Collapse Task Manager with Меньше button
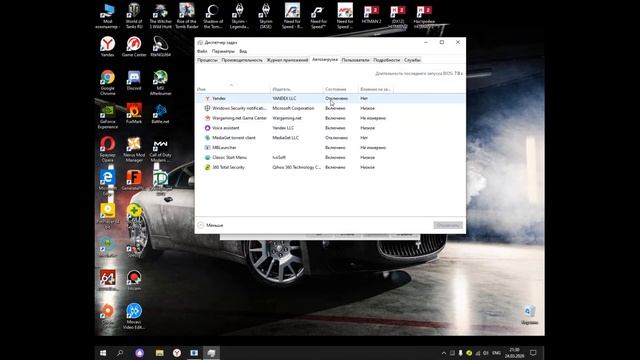Screen dimensions: 640x360 (x=211, y=225)
